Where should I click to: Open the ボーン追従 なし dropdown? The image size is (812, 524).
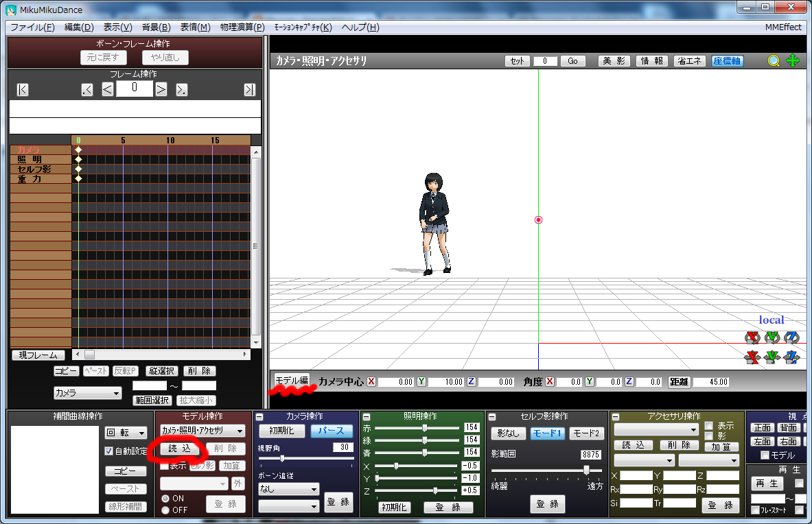pos(288,489)
